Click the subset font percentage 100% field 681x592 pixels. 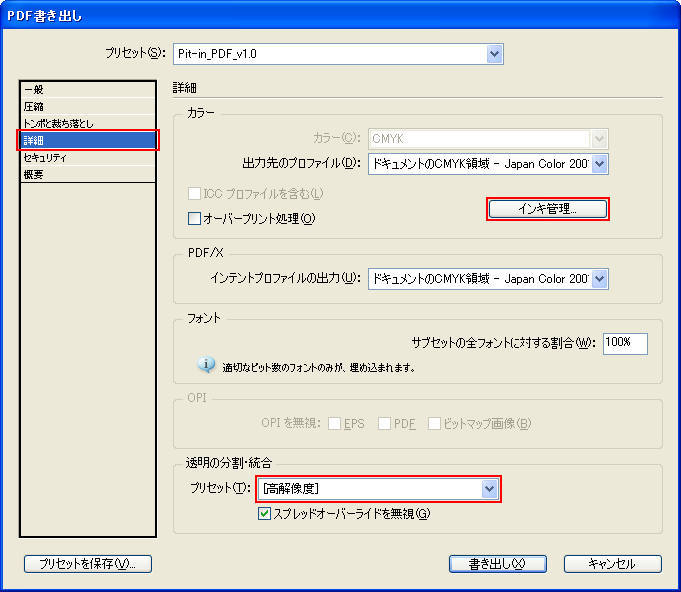click(x=624, y=343)
